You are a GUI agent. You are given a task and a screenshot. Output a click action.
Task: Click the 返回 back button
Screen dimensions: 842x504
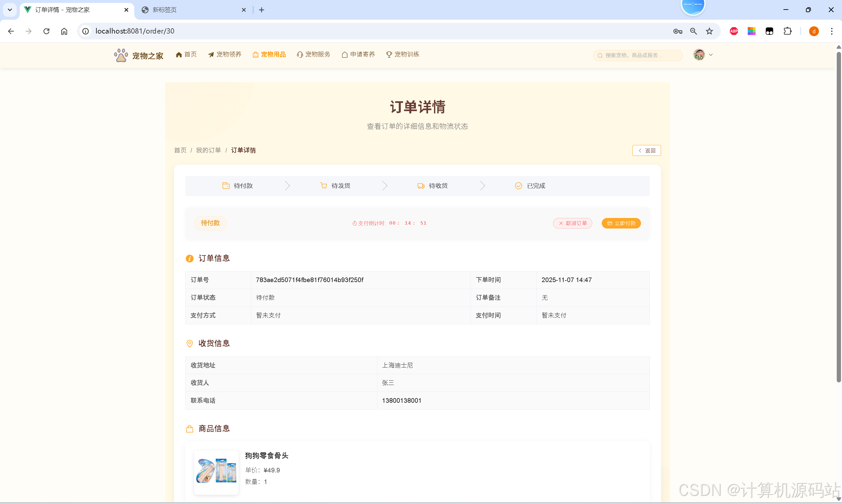click(x=646, y=151)
